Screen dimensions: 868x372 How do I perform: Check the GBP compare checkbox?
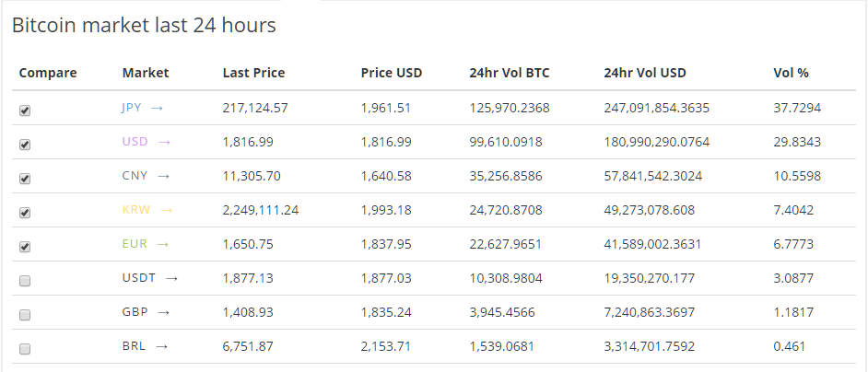(x=25, y=314)
